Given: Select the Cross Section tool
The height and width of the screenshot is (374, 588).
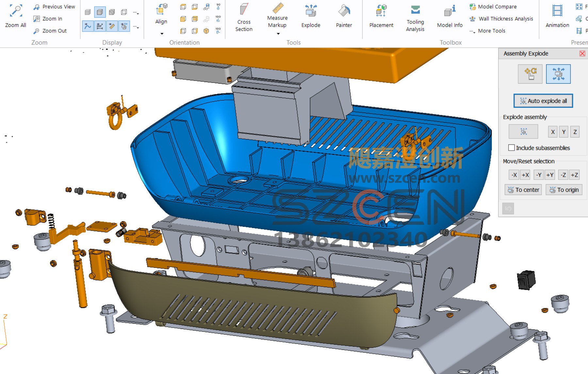Looking at the screenshot, I should (x=244, y=16).
